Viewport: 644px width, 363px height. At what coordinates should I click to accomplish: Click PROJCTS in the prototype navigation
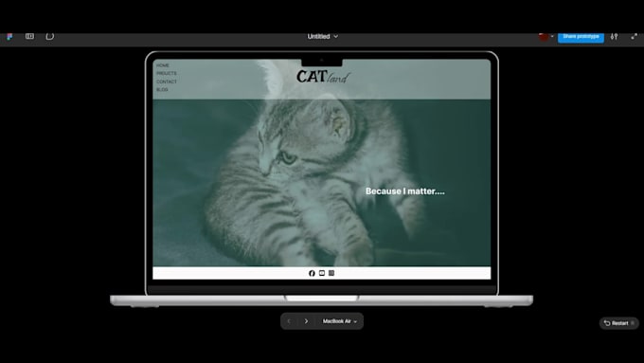(x=167, y=73)
